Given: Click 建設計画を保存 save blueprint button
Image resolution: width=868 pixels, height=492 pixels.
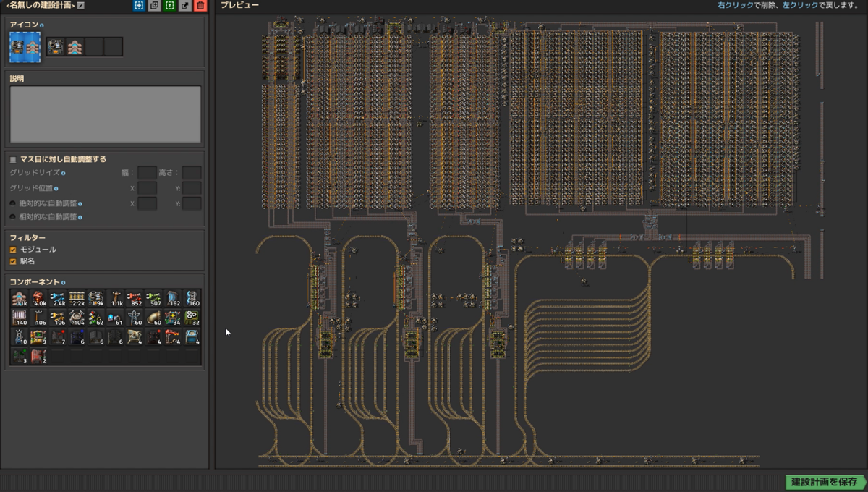Looking at the screenshot, I should pyautogui.click(x=825, y=482).
